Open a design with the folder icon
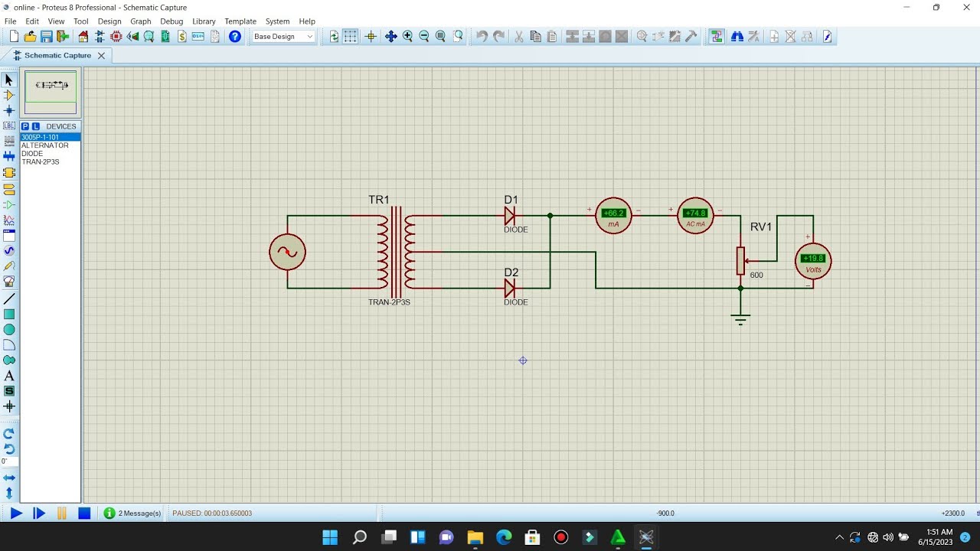 pos(30,36)
